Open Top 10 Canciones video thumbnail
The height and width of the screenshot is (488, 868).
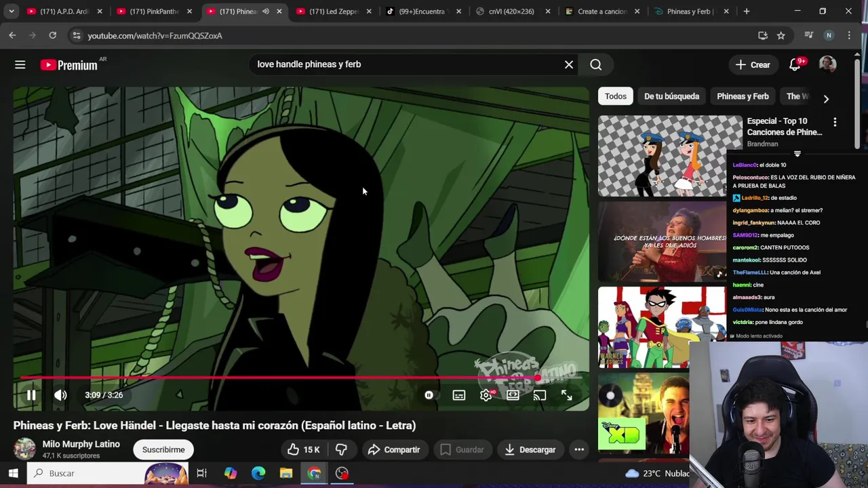[x=670, y=156]
